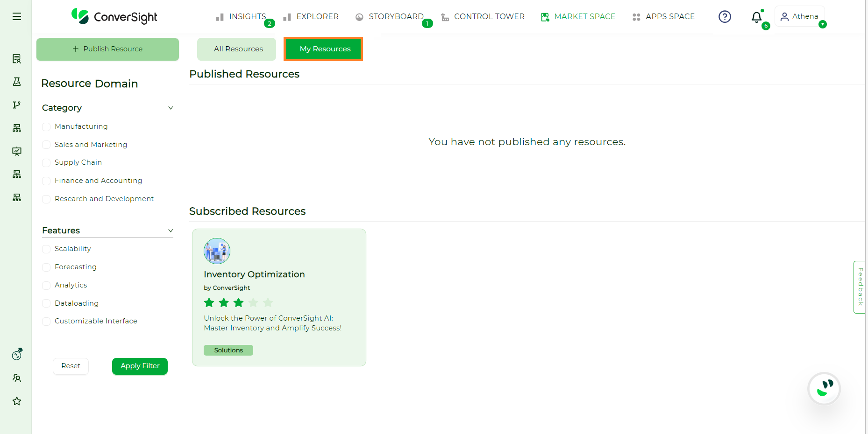Image resolution: width=868 pixels, height=434 pixels.
Task: Click the Inventory Optimization star rating
Action: [238, 303]
